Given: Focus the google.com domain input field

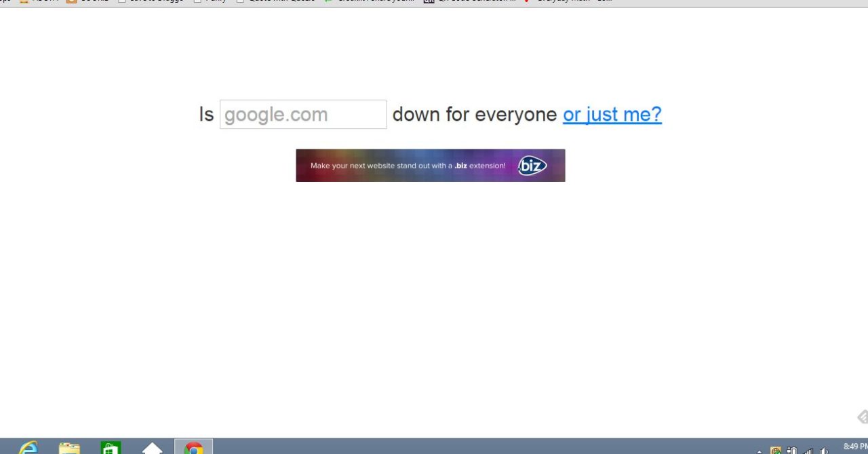Looking at the screenshot, I should coord(303,114).
